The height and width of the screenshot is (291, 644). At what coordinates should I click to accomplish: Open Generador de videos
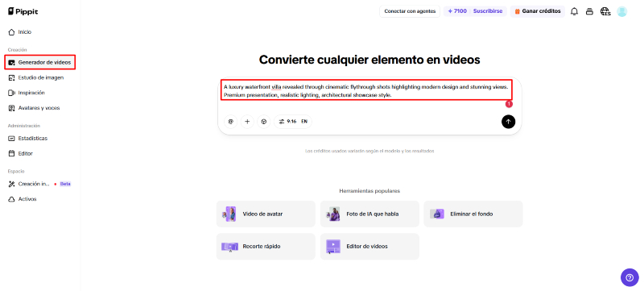tap(39, 63)
